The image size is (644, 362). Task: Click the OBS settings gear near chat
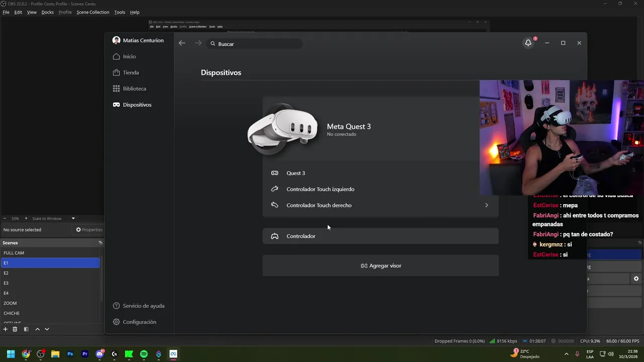coord(636,279)
